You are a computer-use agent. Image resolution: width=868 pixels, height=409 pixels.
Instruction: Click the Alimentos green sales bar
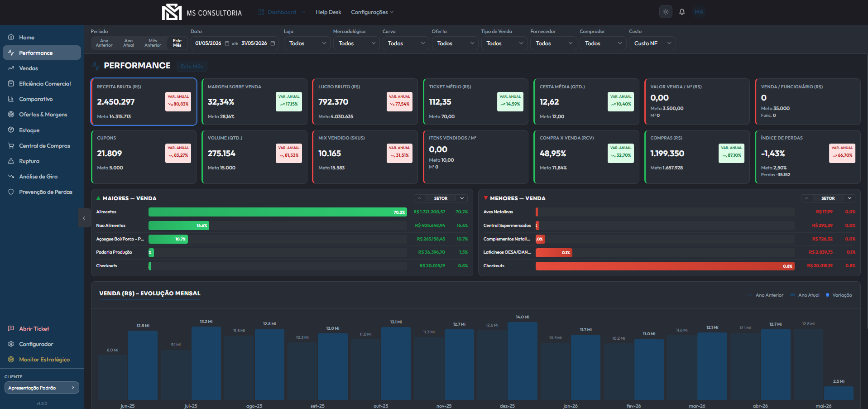pyautogui.click(x=278, y=212)
